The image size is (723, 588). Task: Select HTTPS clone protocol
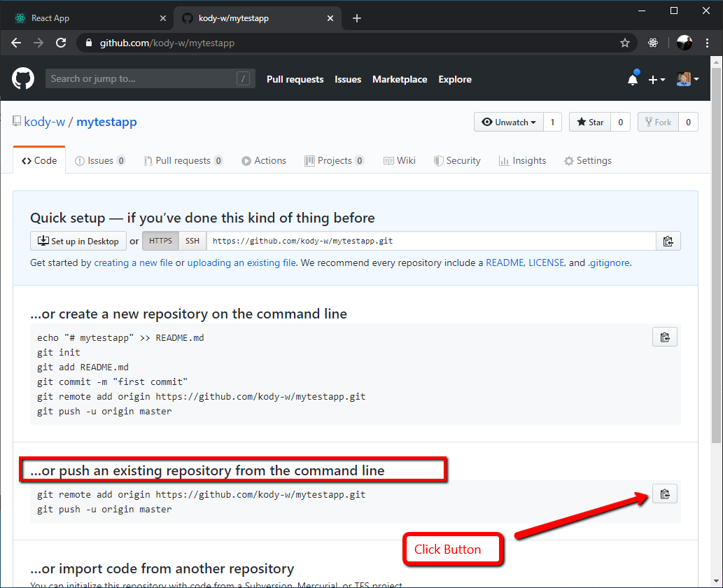coord(160,241)
